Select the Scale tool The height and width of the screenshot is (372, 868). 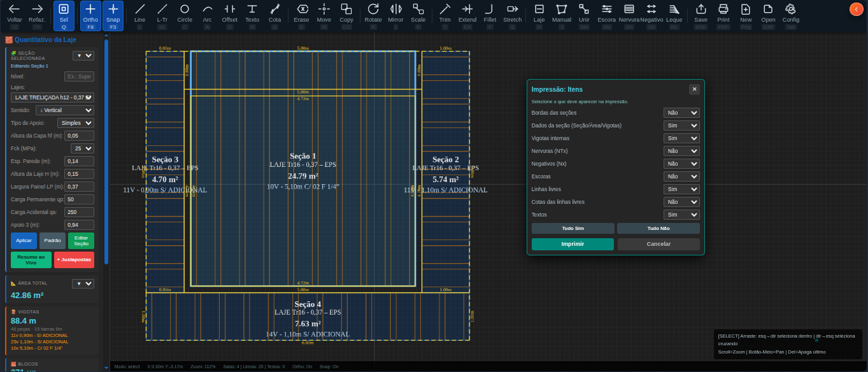[x=418, y=16]
